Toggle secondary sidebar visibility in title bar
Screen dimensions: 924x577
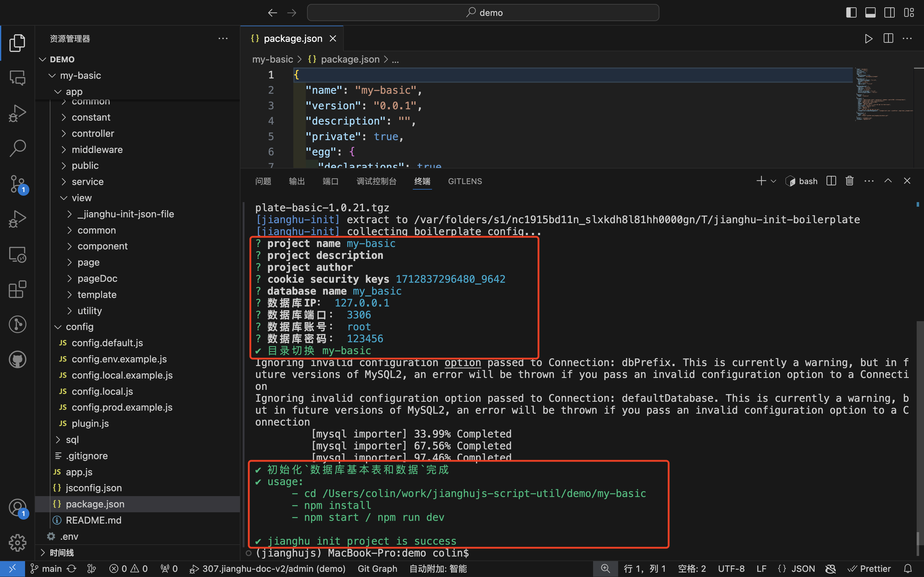889,13
